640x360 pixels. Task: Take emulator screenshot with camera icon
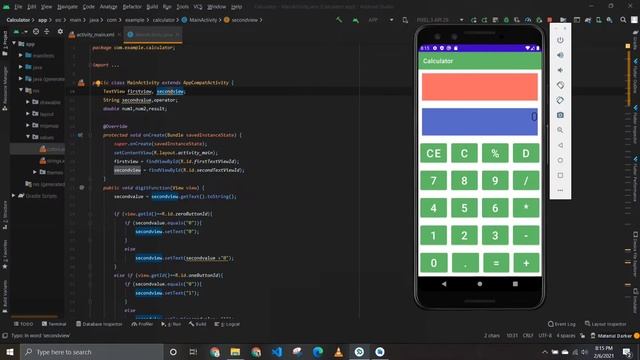pyautogui.click(x=560, y=115)
